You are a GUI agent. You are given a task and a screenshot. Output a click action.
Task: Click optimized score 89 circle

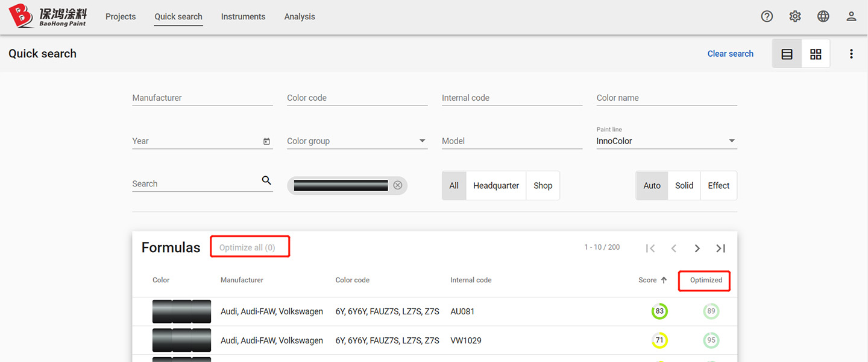(x=711, y=311)
